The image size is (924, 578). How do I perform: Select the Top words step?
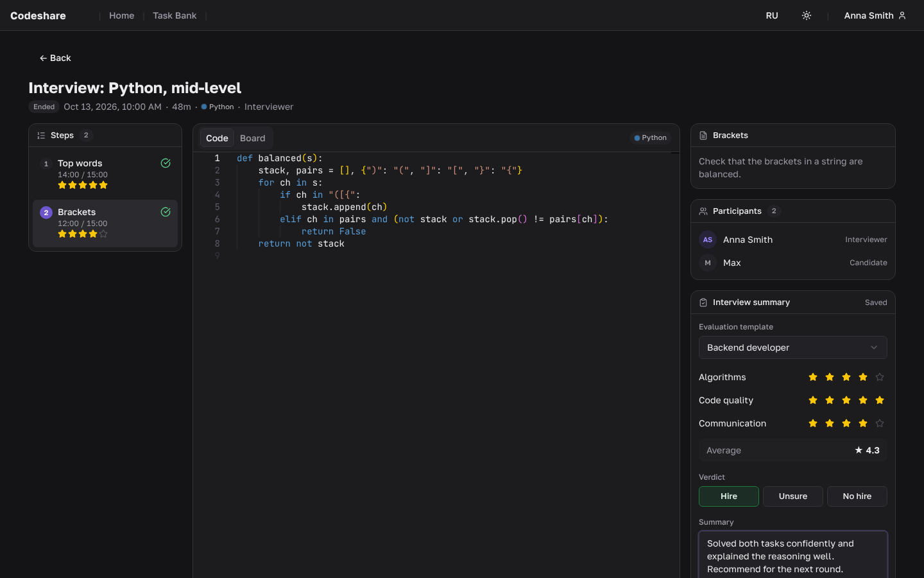click(x=105, y=175)
